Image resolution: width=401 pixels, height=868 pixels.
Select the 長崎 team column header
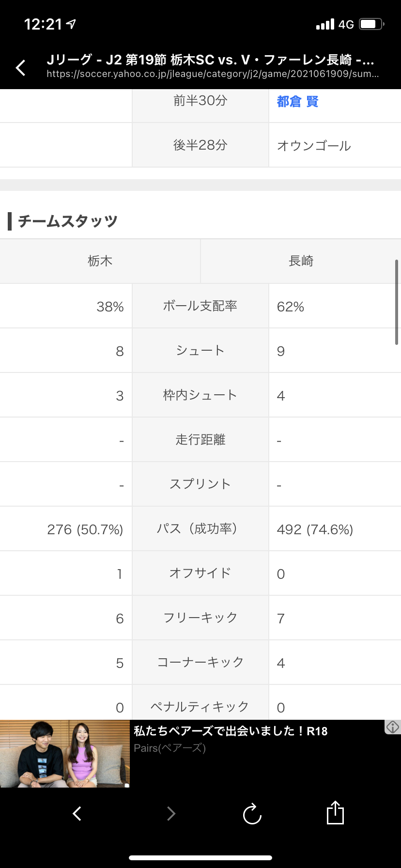pos(301,261)
